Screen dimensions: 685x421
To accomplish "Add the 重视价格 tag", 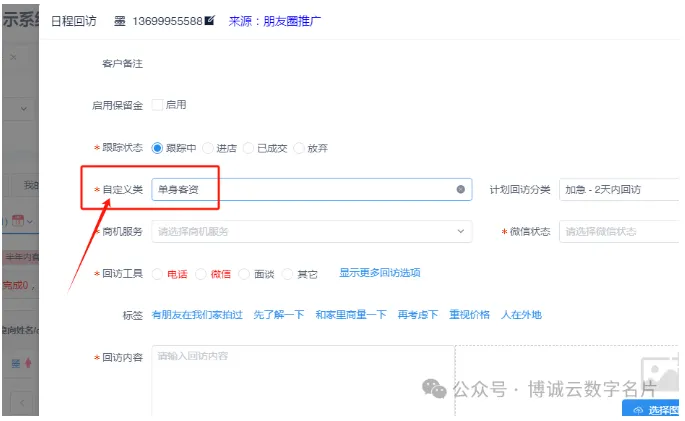I will 469,314.
